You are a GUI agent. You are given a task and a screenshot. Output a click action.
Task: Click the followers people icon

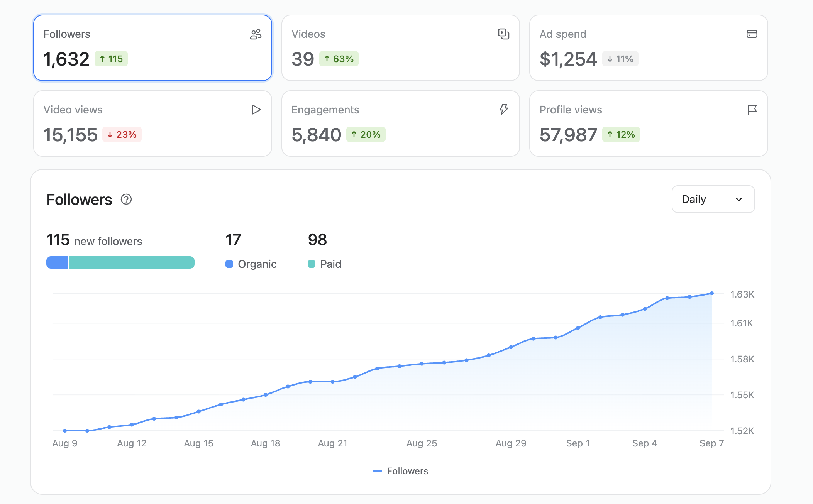[x=256, y=34]
